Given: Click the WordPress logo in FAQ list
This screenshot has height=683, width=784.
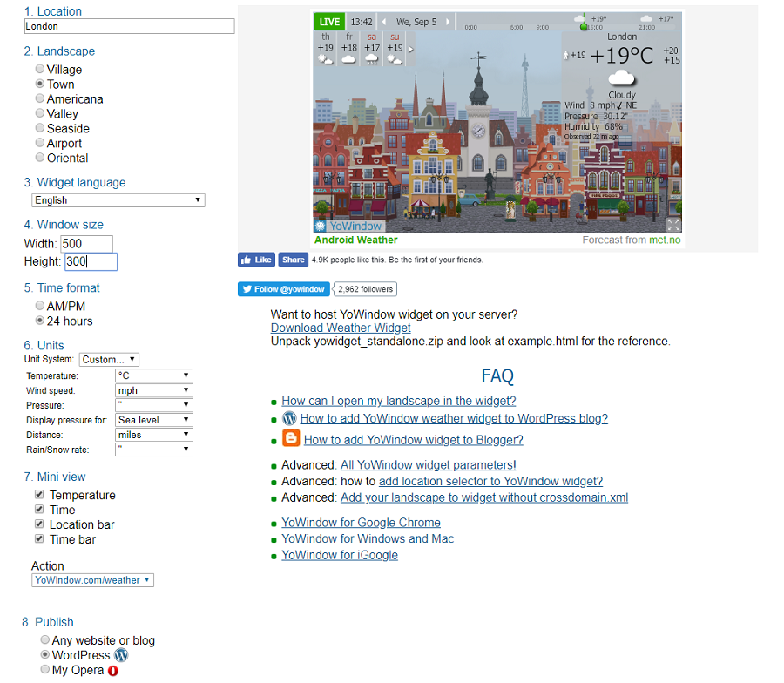Looking at the screenshot, I should pyautogui.click(x=289, y=418).
